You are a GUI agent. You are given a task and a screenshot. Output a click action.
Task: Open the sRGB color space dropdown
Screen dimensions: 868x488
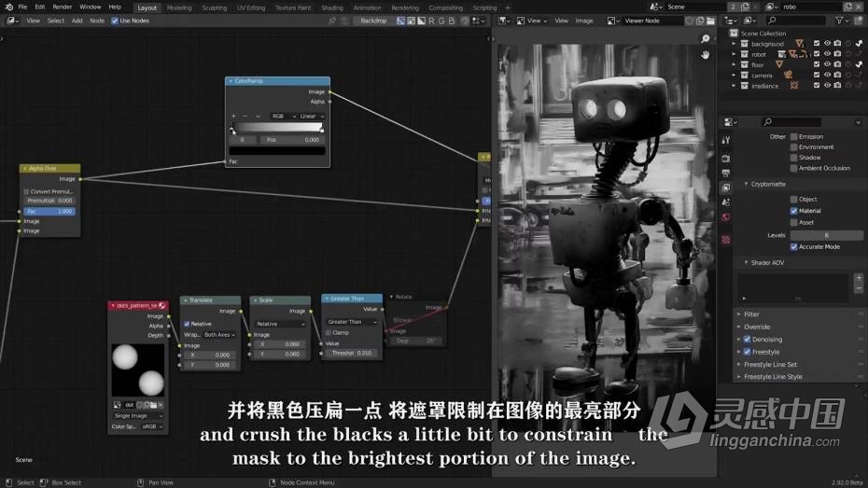coord(153,426)
